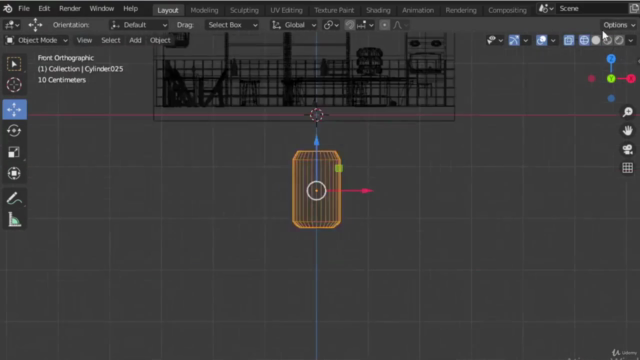Toggle snapping magnet icon
640x360 pixels.
(349, 25)
